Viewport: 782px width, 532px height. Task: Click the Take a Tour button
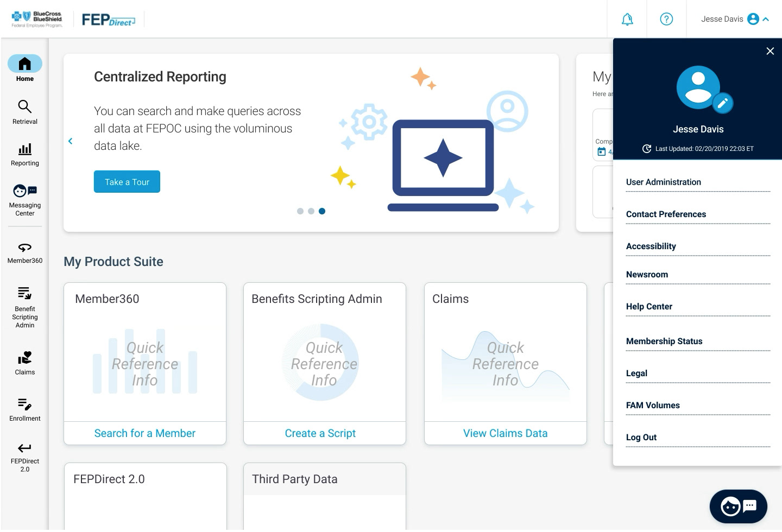(x=127, y=182)
